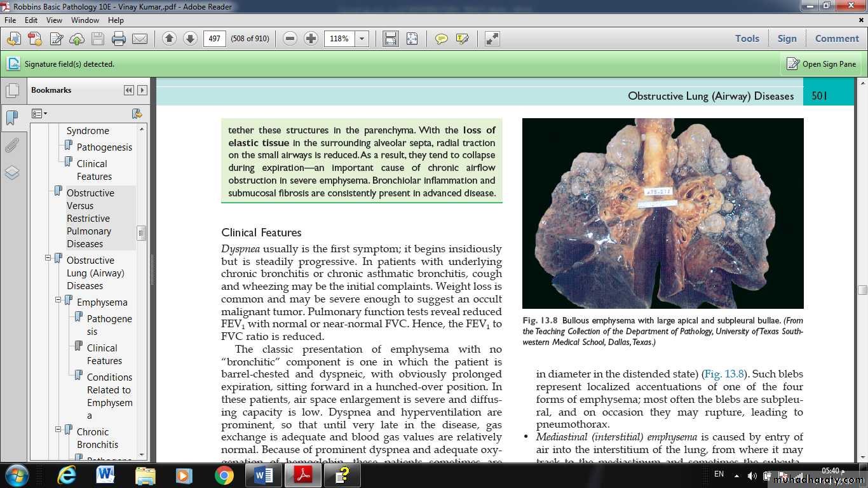Viewport: 868px width, 488px height.
Task: Select the highlight text tool
Action: pos(463,39)
